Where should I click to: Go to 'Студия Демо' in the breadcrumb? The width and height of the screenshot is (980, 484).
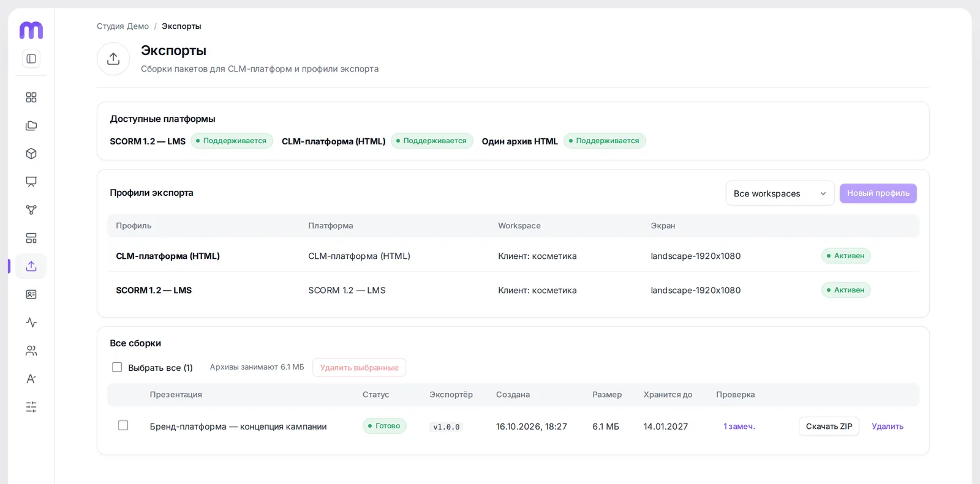123,26
